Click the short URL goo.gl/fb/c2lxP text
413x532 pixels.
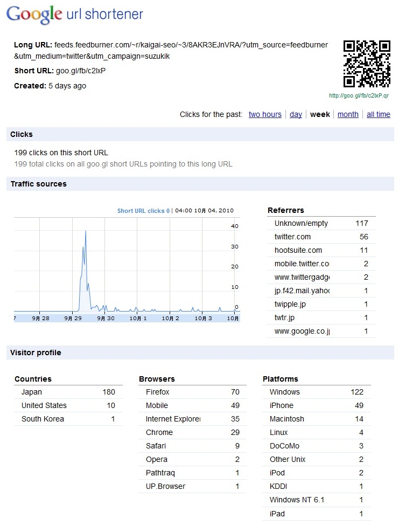tap(81, 71)
